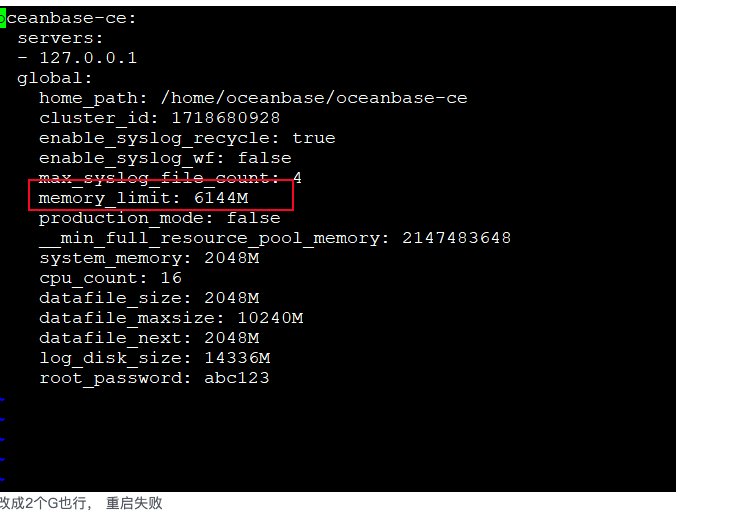Click the max_syslog_file_count value 4

(297, 178)
